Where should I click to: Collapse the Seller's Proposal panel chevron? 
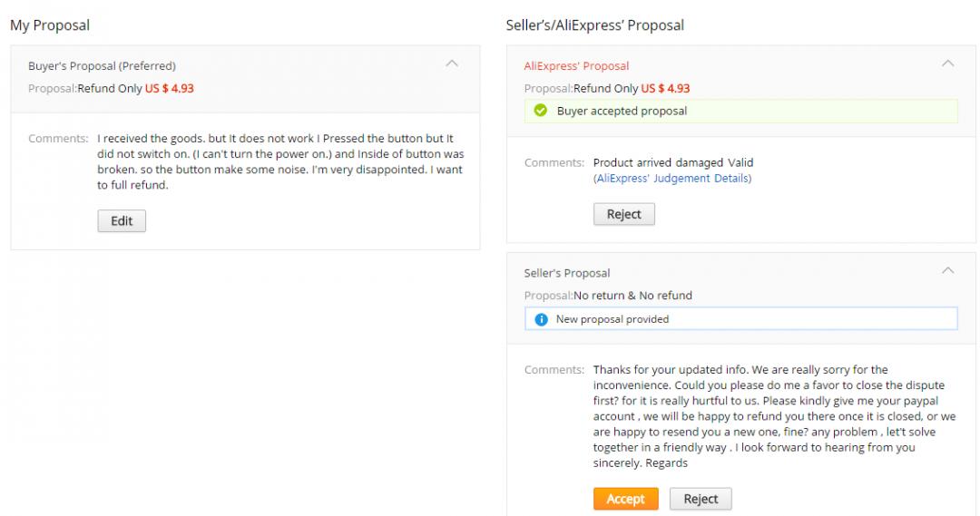coord(948,270)
